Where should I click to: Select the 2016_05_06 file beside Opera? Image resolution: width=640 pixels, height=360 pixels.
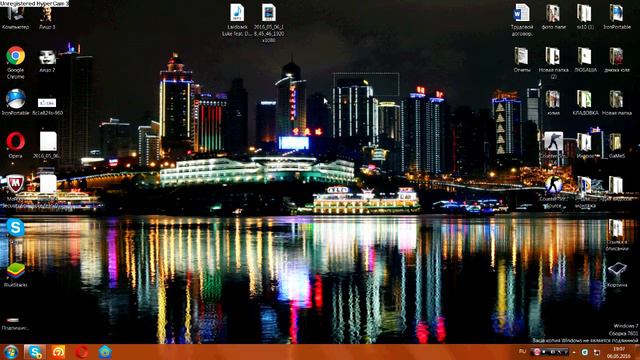click(x=47, y=145)
